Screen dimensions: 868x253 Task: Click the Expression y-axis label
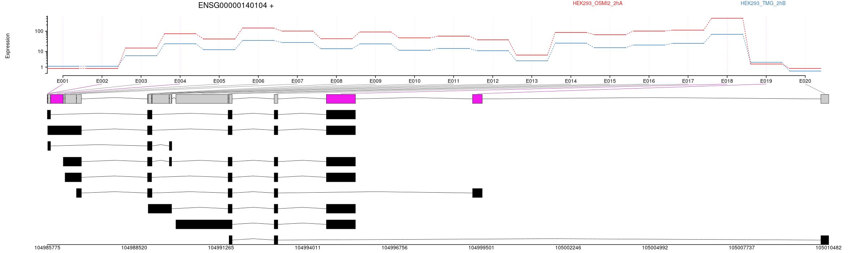8,46
